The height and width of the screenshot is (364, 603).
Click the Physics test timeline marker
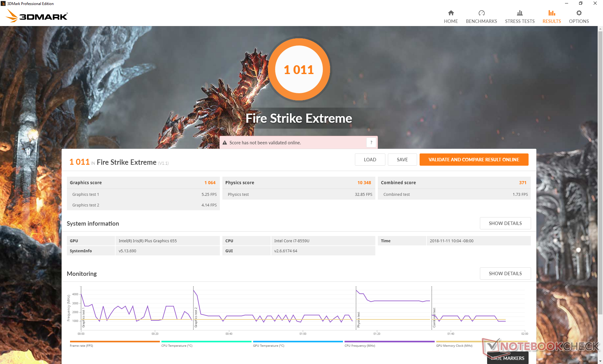coord(358,319)
